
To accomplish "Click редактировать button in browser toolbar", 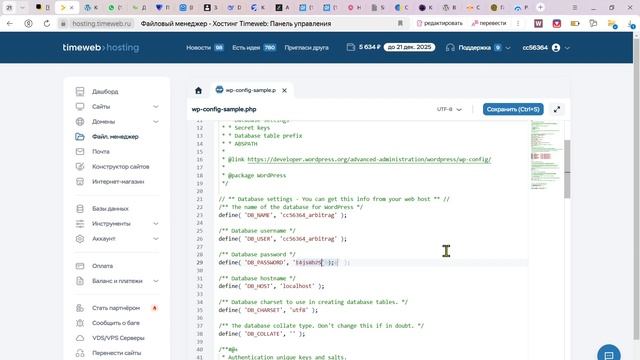I will coord(440,24).
